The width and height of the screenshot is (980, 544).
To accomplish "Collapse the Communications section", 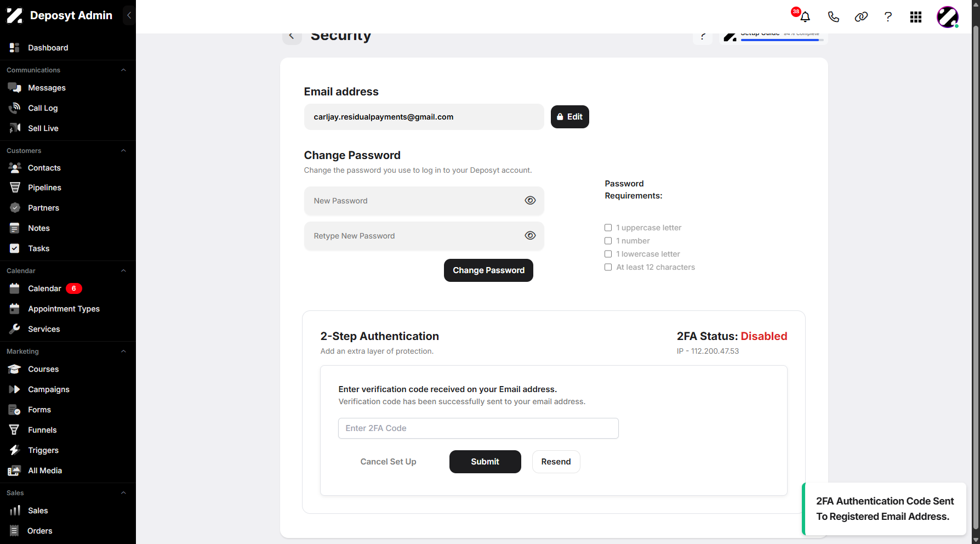I will click(123, 70).
